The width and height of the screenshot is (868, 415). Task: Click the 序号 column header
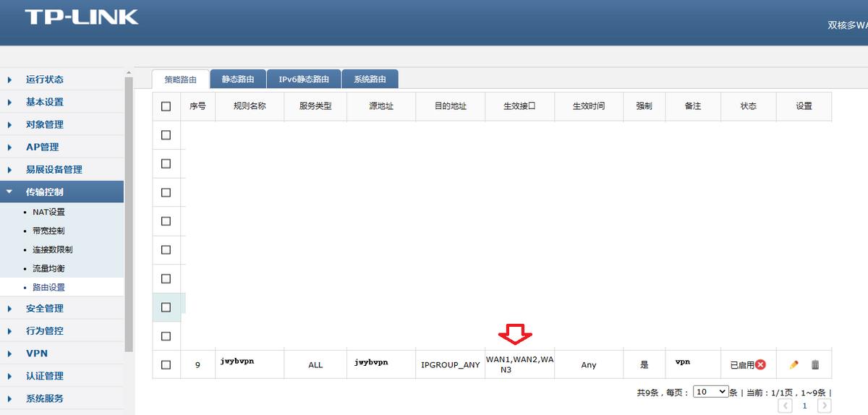197,106
